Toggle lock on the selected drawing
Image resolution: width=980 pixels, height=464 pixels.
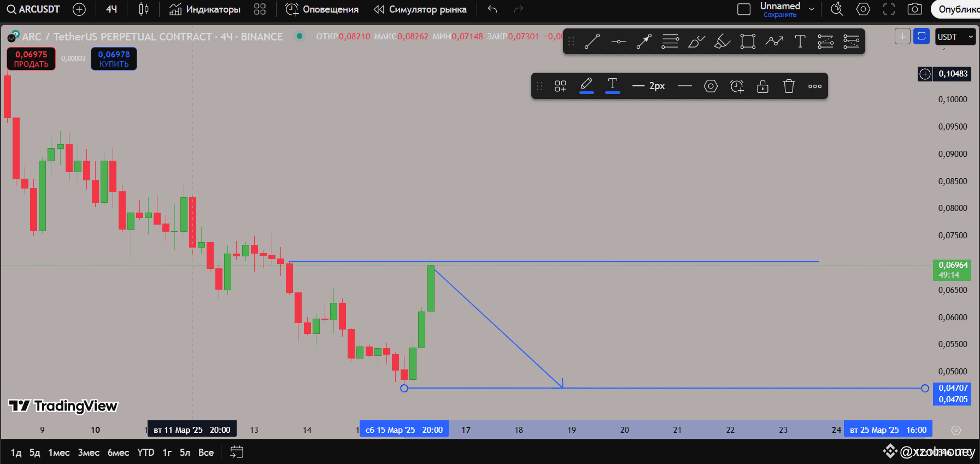click(x=762, y=86)
